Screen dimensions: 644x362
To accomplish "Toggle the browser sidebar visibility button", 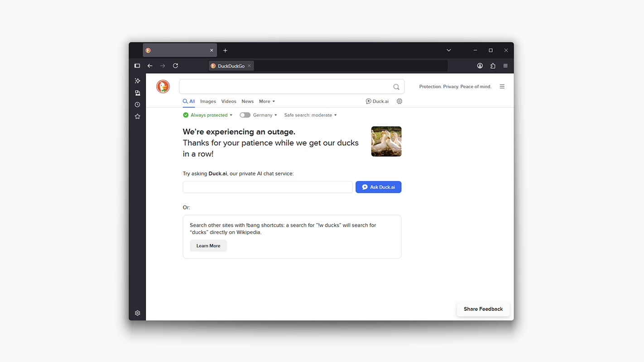I will click(x=137, y=66).
